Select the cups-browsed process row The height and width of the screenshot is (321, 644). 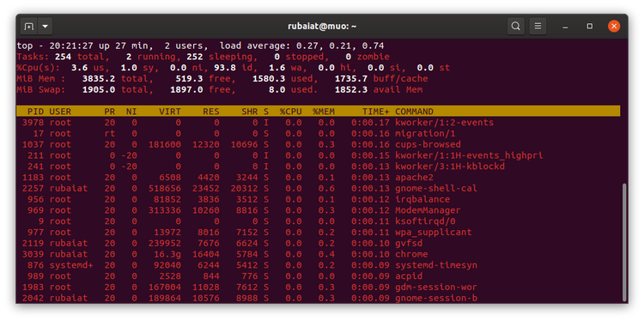click(x=319, y=144)
